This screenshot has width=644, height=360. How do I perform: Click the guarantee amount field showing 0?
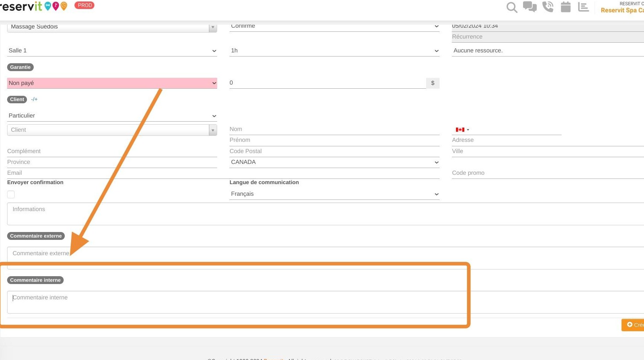point(328,83)
